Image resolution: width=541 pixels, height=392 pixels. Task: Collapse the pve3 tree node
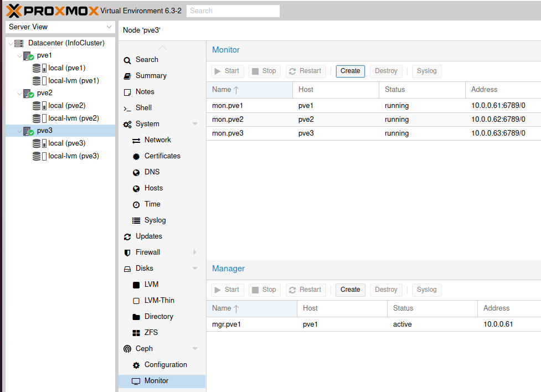pyautogui.click(x=20, y=131)
